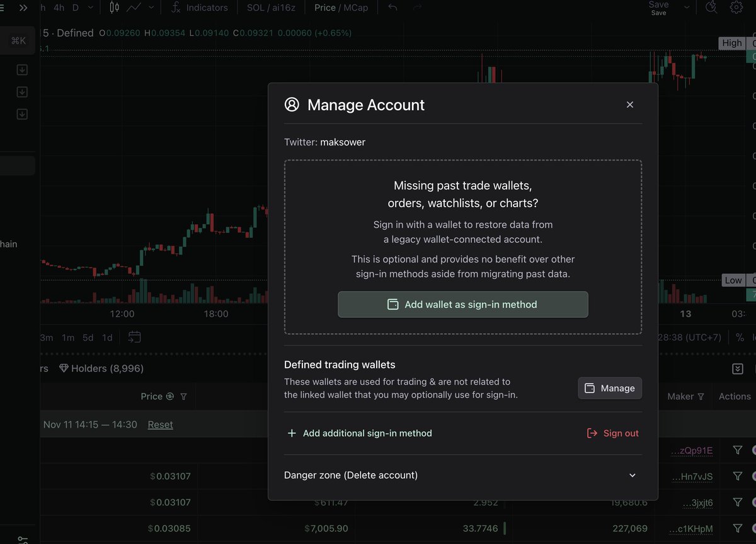Viewport: 756px width, 544px height.
Task: Click the Twitter: maksower account label
Action: click(324, 142)
